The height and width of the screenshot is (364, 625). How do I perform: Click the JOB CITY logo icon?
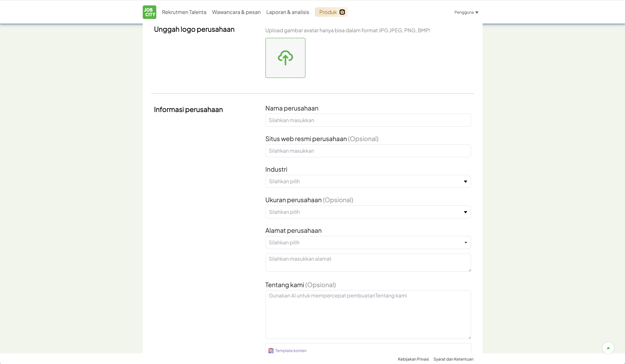point(149,12)
